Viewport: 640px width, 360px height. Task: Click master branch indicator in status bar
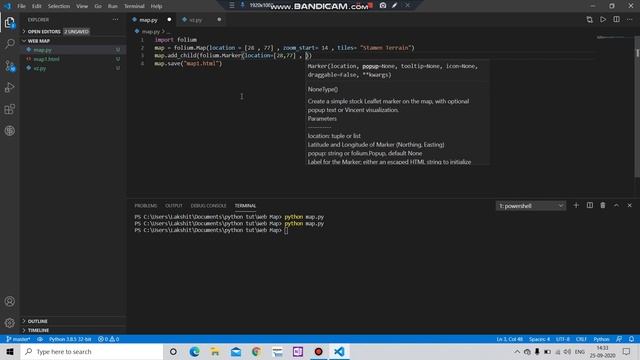click(18, 339)
